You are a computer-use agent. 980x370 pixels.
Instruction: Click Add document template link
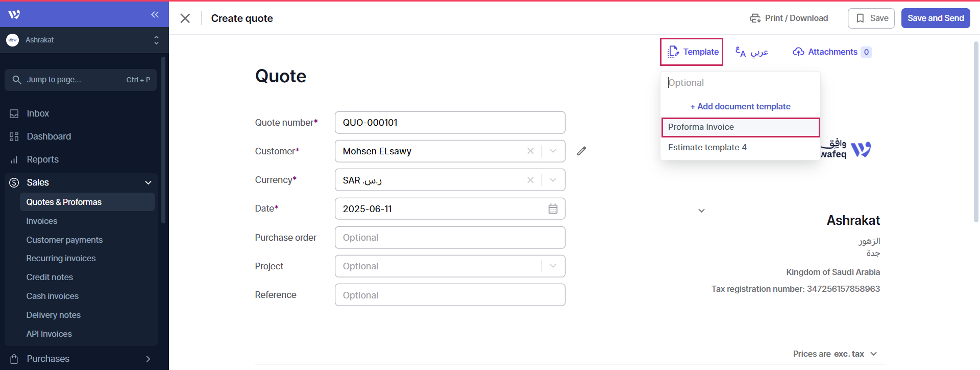740,106
